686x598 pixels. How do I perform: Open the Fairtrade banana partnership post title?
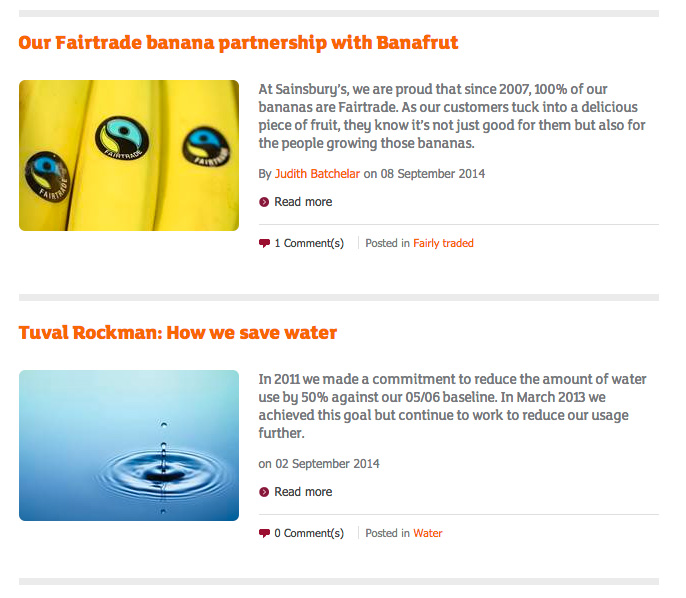coord(238,43)
